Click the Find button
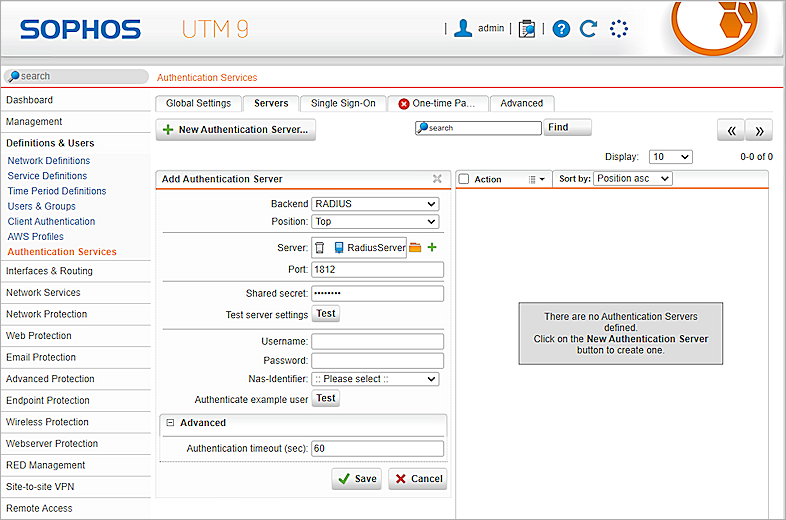 [x=567, y=127]
